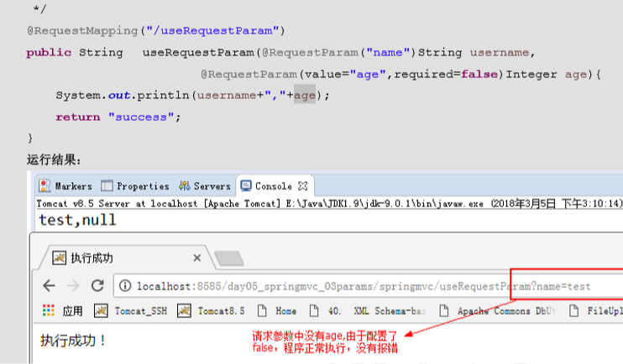The width and height of the screenshot is (623, 364).
Task: Click the highlighted age variable in println
Action: 305,96
